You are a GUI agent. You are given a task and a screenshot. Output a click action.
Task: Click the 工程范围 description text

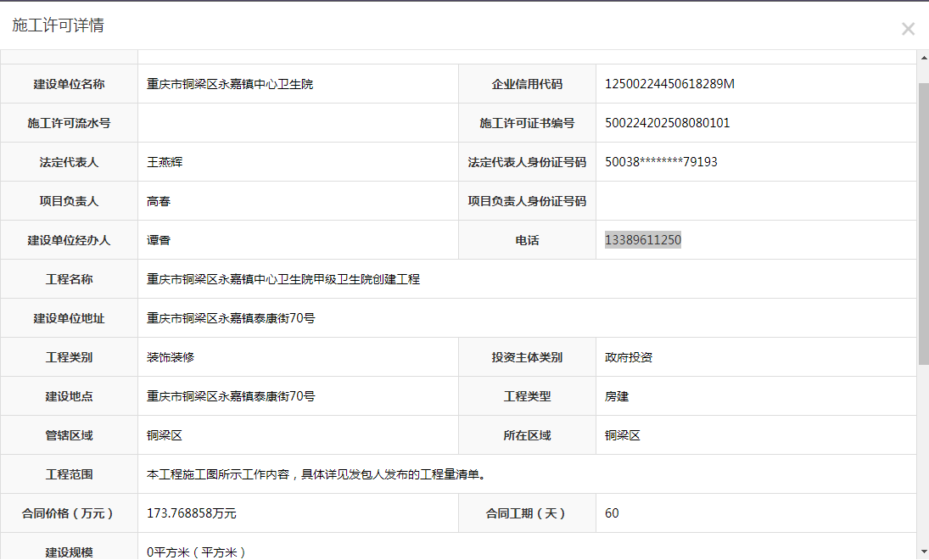pos(316,474)
